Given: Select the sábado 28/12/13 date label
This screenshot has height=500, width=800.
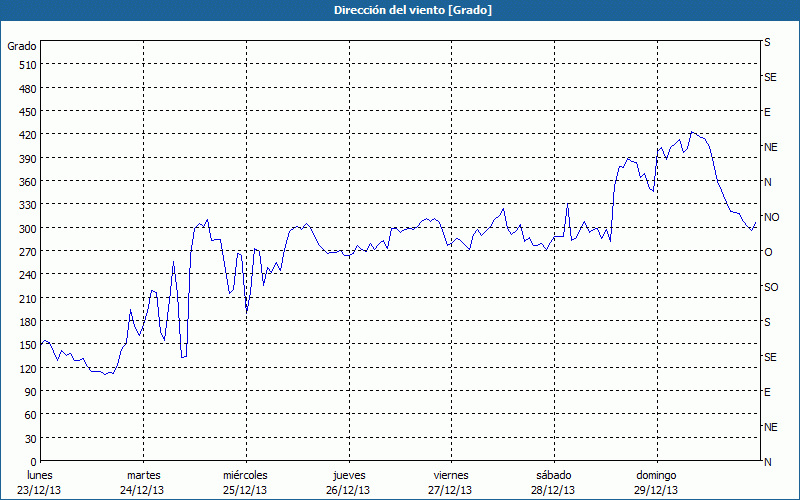Looking at the screenshot, I should pos(553,482).
